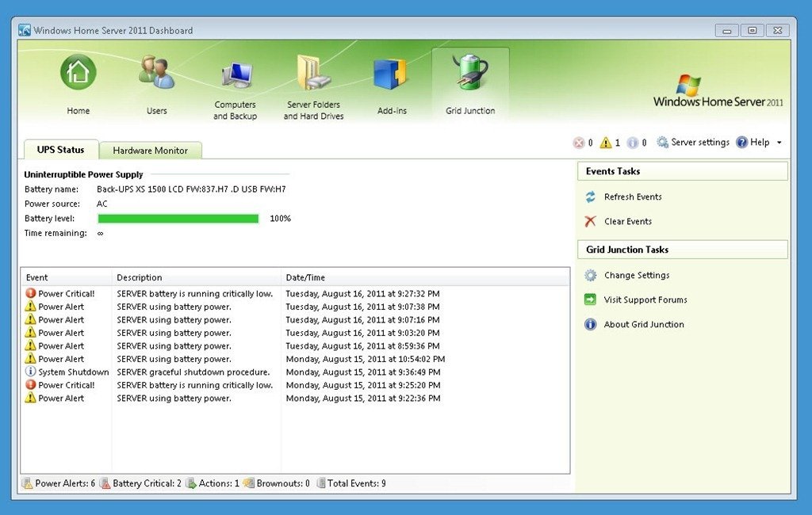Open About Grid Junction link
Screen dimensions: 812x515
tap(644, 325)
